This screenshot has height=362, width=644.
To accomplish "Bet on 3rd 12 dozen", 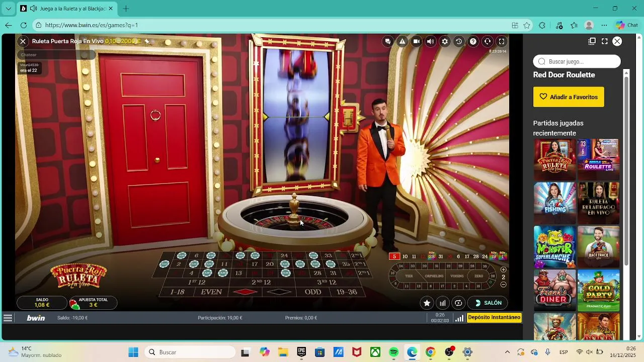I will click(x=327, y=283).
